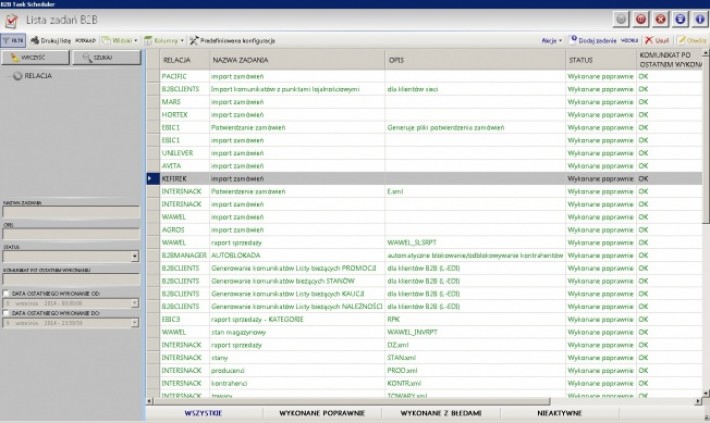The image size is (710, 423).
Task: Expand the Widoki dropdown in the toolbar
Action: (119, 40)
